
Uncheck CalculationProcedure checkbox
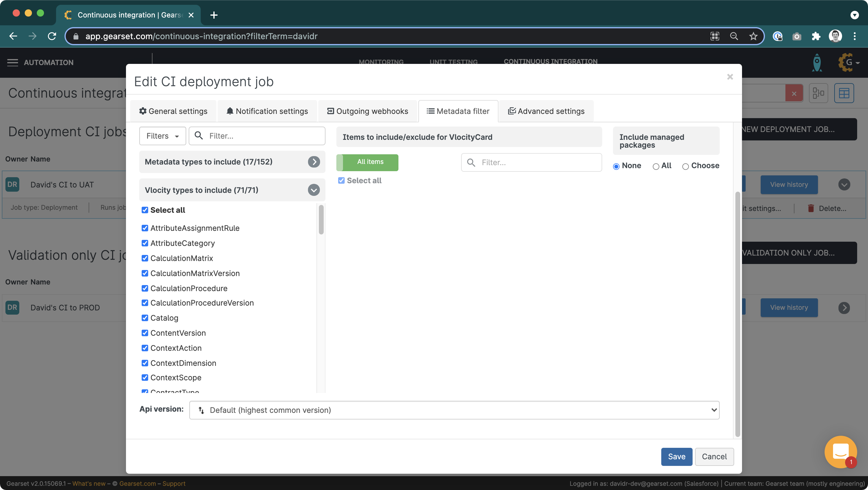point(145,288)
